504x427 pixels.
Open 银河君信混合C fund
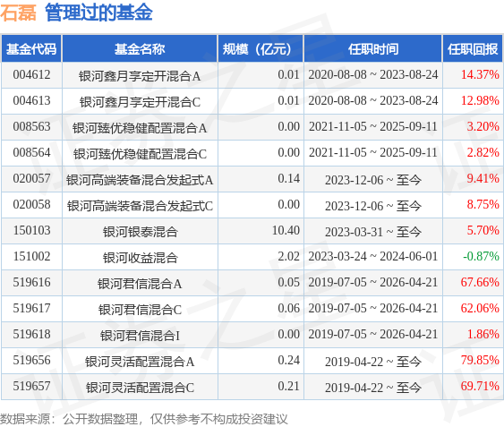click(140, 310)
